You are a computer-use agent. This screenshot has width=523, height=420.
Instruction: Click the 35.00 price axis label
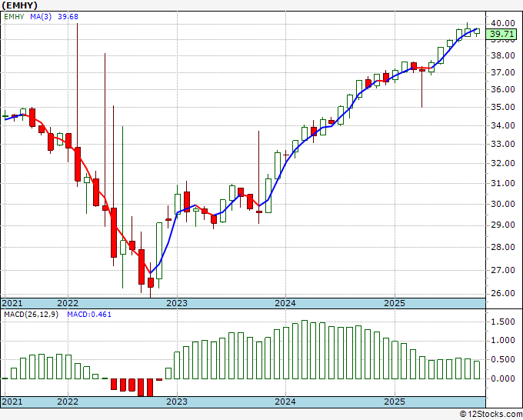click(503, 108)
